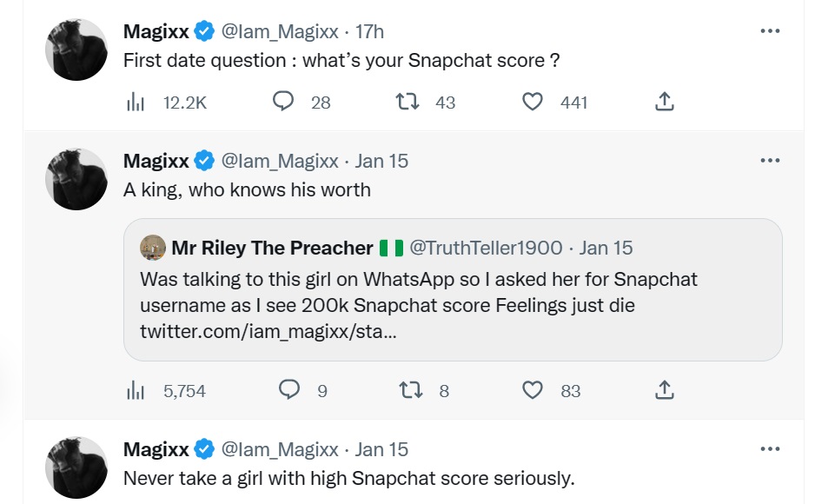The width and height of the screenshot is (835, 504).
Task: Open Magixx profile avatar on first tweet
Action: point(76,50)
